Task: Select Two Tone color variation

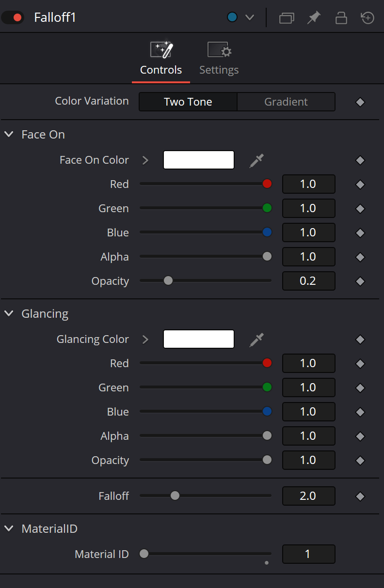Action: pos(188,102)
